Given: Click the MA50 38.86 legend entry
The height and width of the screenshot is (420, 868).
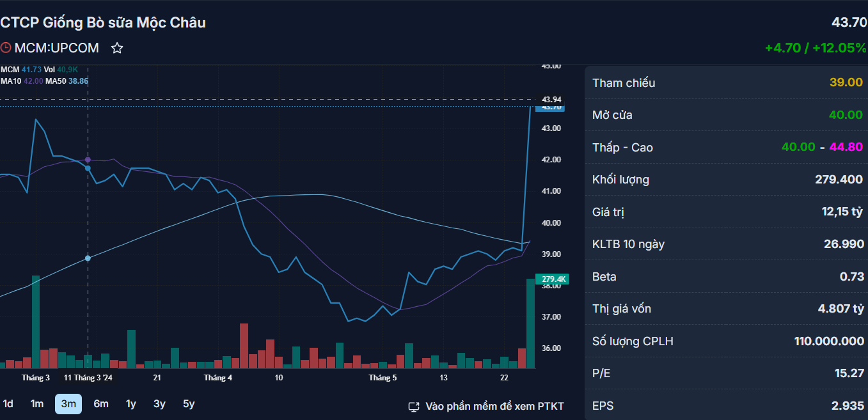Looking at the screenshot, I should [x=67, y=81].
